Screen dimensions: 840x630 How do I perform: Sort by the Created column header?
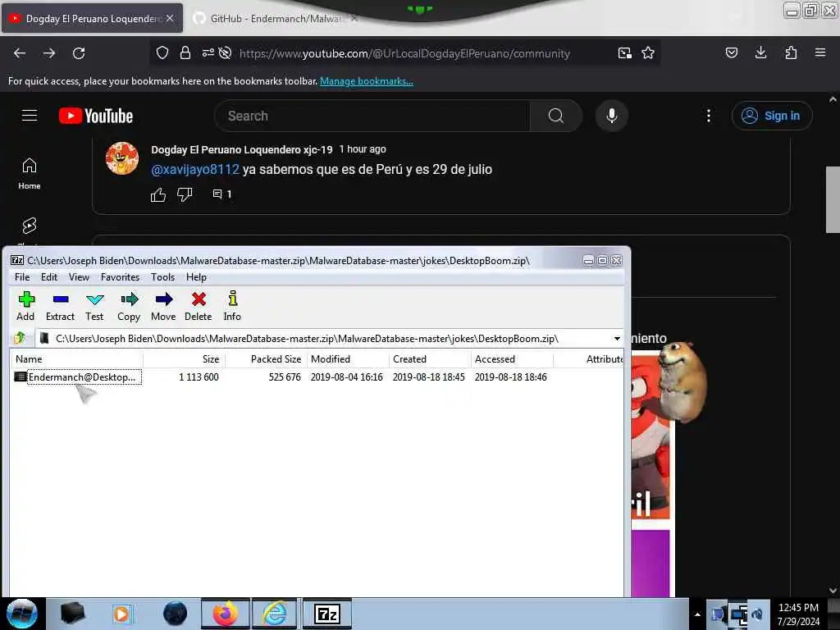click(430, 359)
